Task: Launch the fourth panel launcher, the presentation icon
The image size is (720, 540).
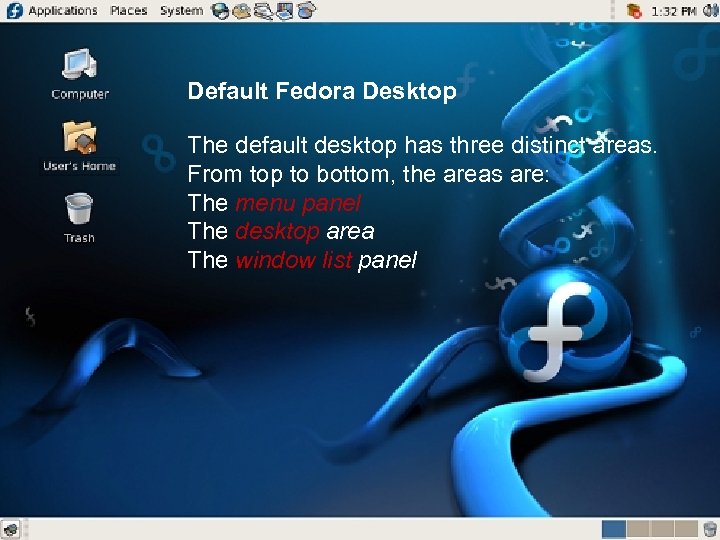Action: 285,11
